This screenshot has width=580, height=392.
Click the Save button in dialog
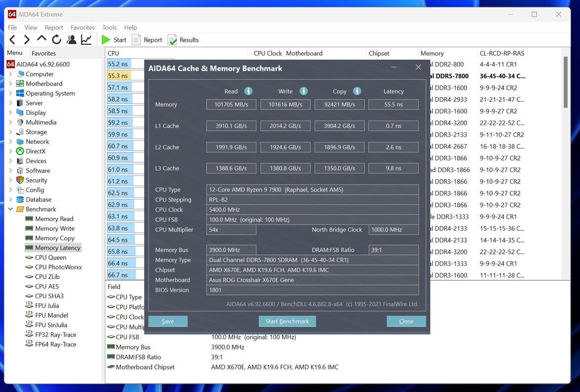point(168,321)
